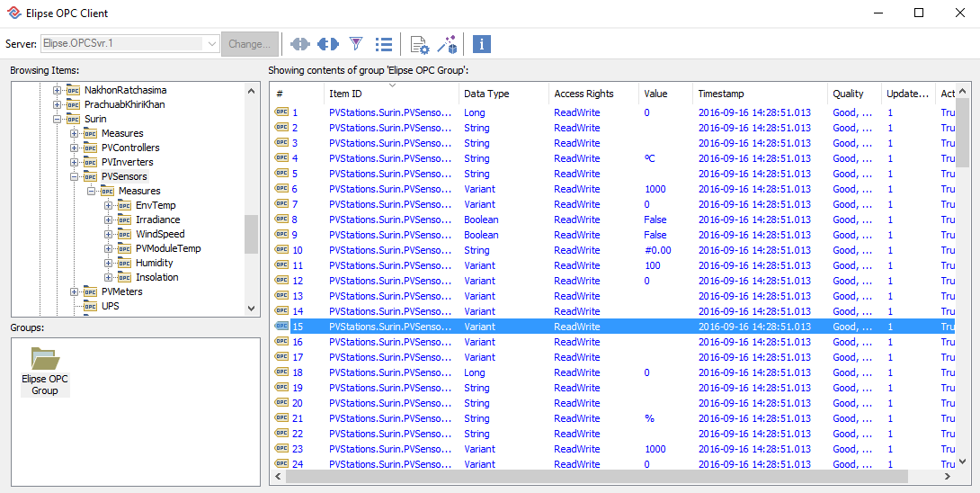The image size is (980, 493).
Task: Click ReadWrite access cell in row 13
Action: tap(576, 296)
